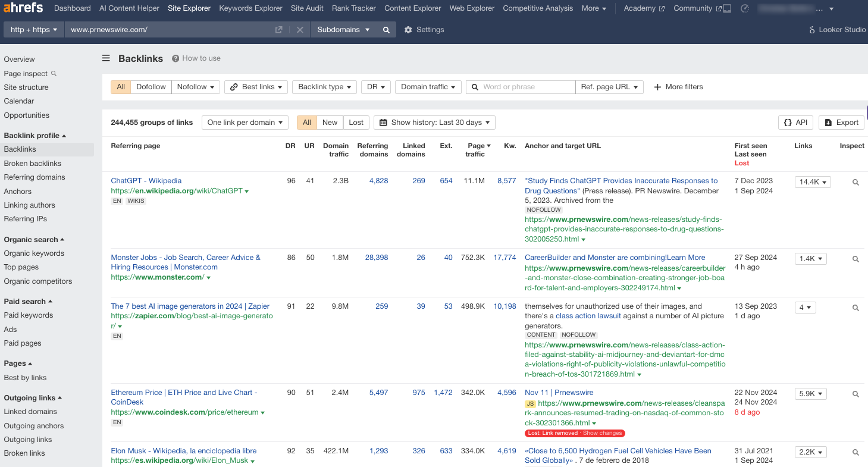The height and width of the screenshot is (467, 868).
Task: Open Organic keywords in sidebar
Action: [34, 253]
